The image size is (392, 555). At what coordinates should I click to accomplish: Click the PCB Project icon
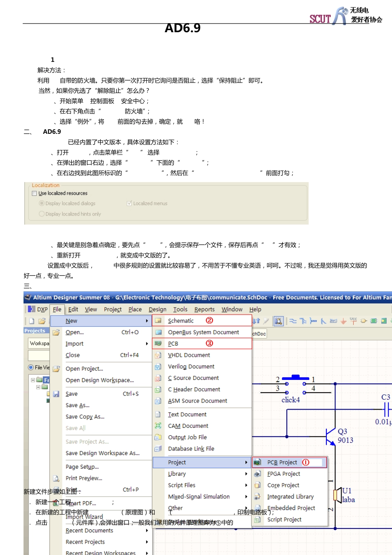coord(257,462)
